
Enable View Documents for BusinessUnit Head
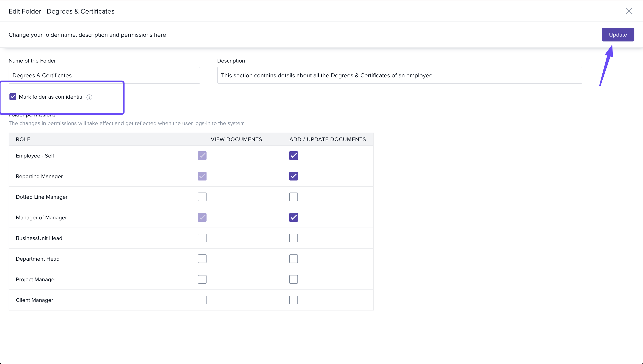point(202,238)
